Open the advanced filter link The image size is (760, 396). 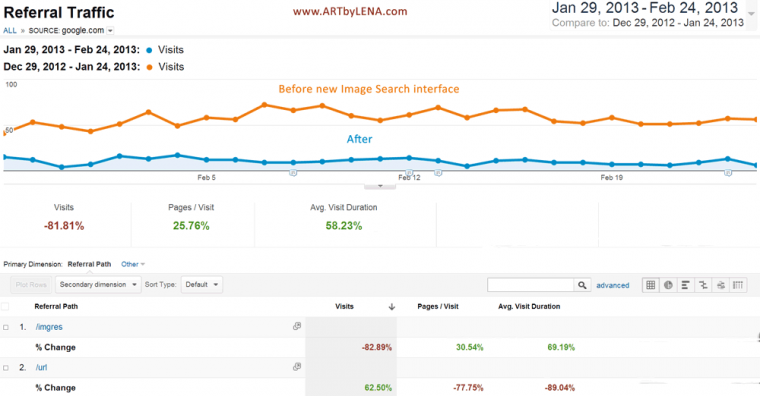click(x=613, y=285)
